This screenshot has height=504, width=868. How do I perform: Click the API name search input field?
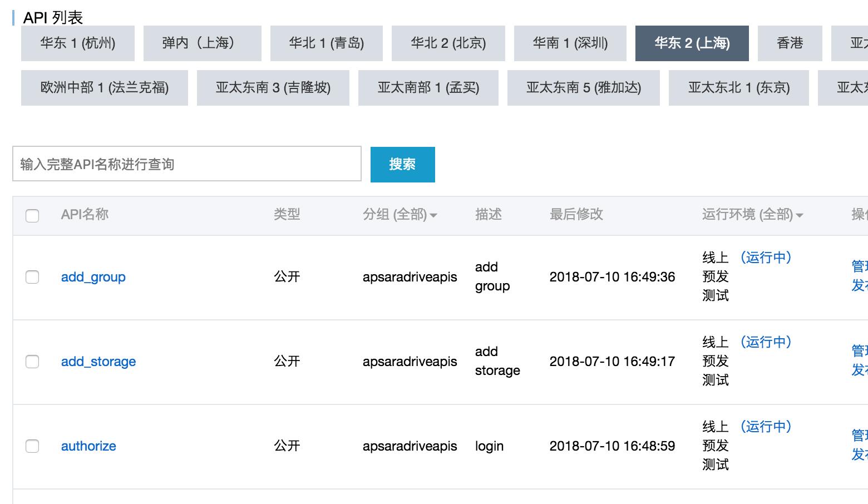pyautogui.click(x=186, y=164)
